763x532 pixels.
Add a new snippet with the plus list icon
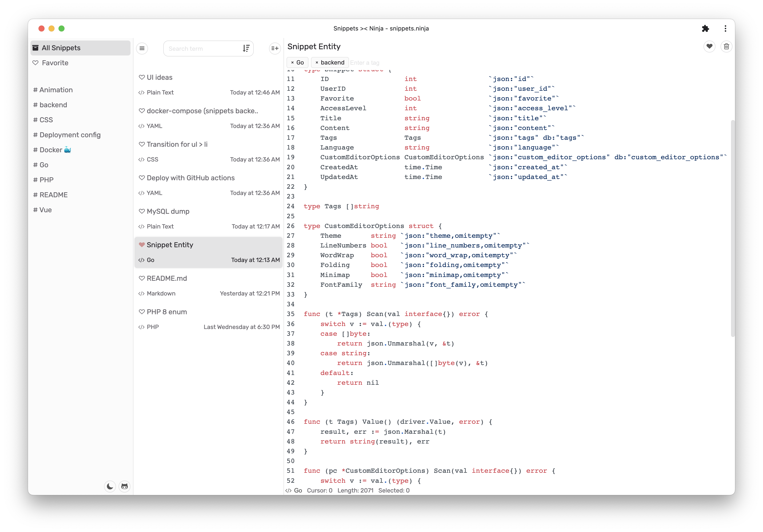click(x=275, y=48)
